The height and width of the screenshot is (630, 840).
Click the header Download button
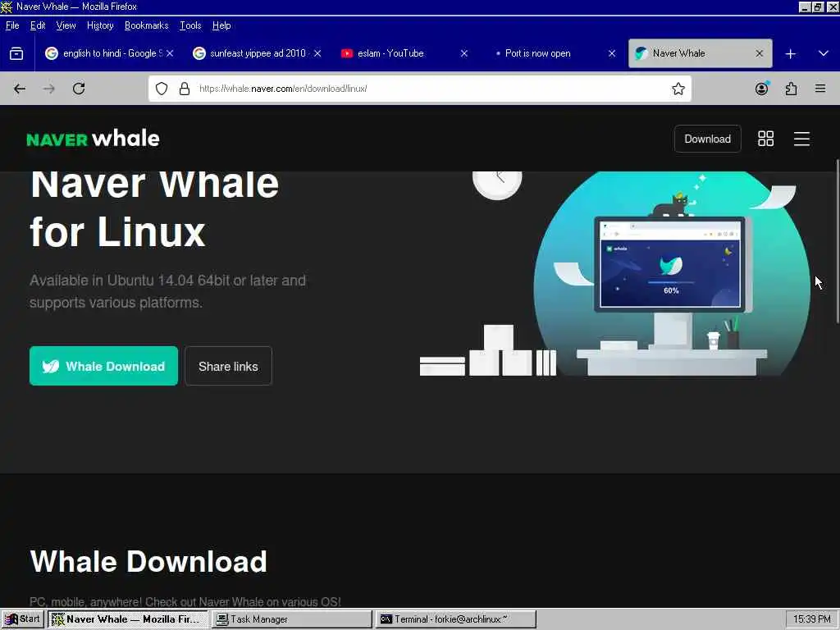(x=707, y=139)
